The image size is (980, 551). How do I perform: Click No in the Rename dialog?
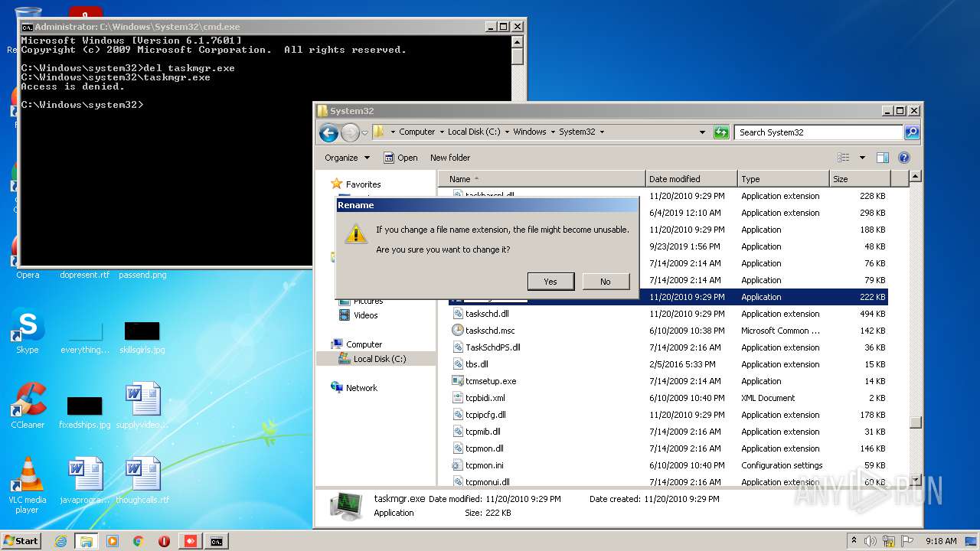pyautogui.click(x=606, y=282)
